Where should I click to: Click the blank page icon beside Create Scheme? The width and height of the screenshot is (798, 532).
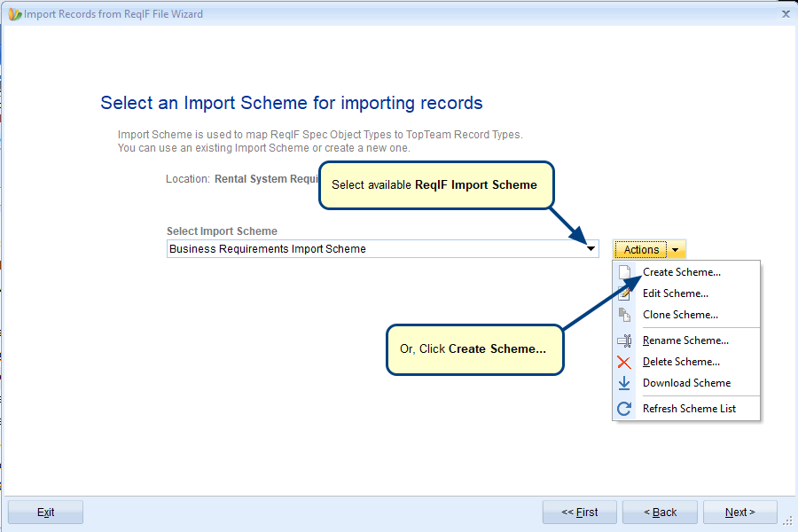[x=624, y=272]
